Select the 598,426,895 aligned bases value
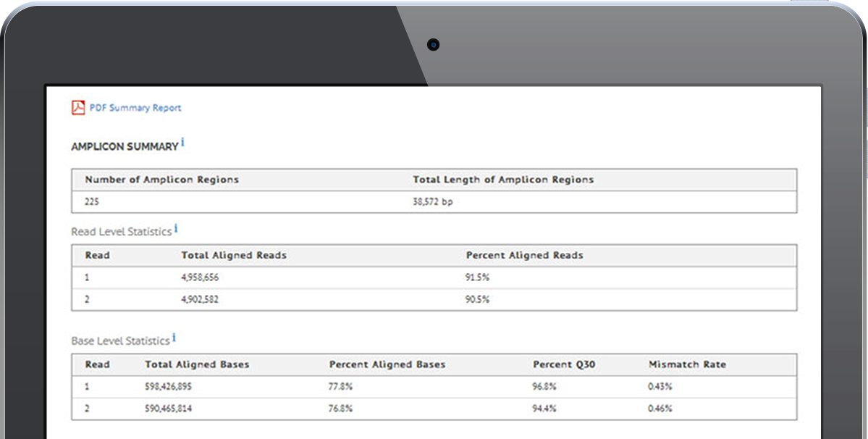This screenshot has width=868, height=439. point(169,387)
